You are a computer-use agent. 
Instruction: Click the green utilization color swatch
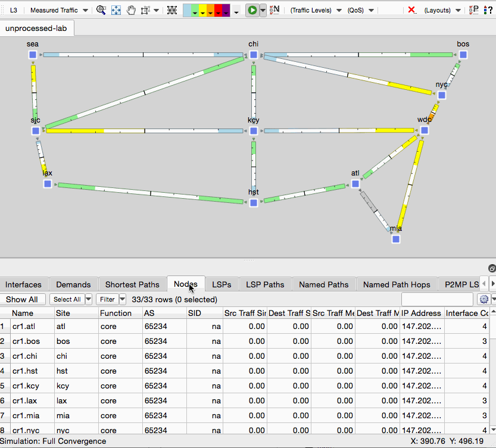(195, 10)
